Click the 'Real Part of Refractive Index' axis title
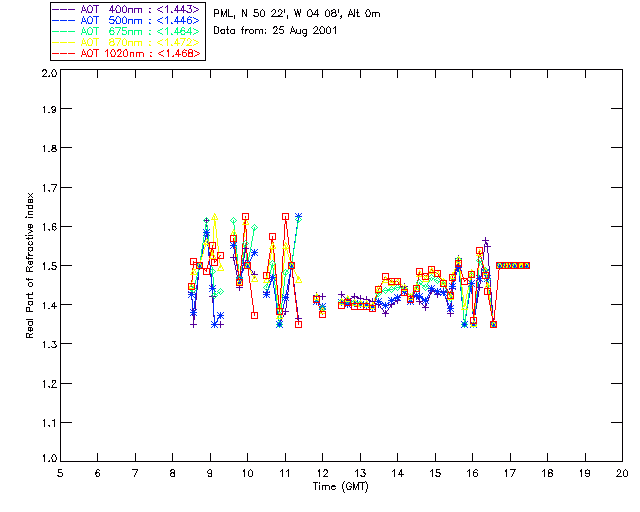The image size is (640, 512). [31, 263]
